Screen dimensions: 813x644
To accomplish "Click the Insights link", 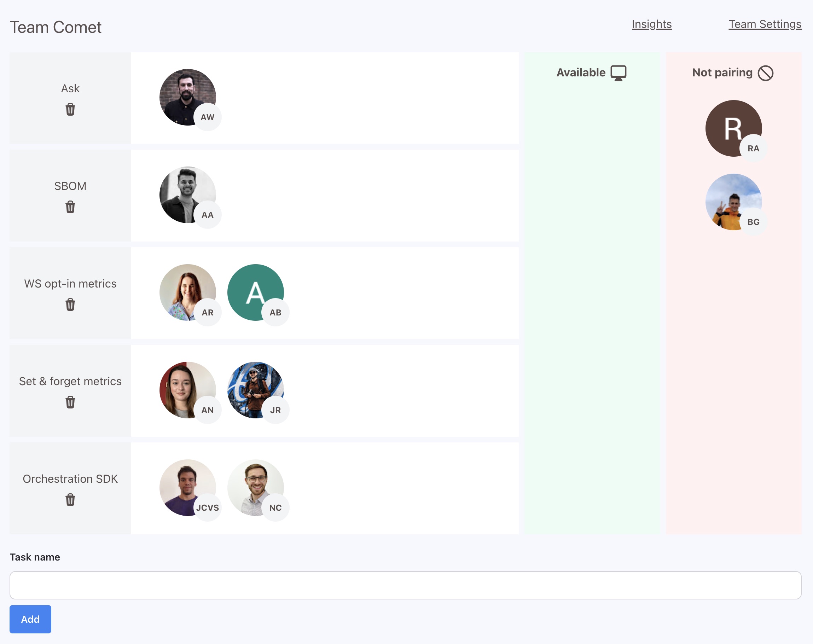I will click(x=651, y=24).
